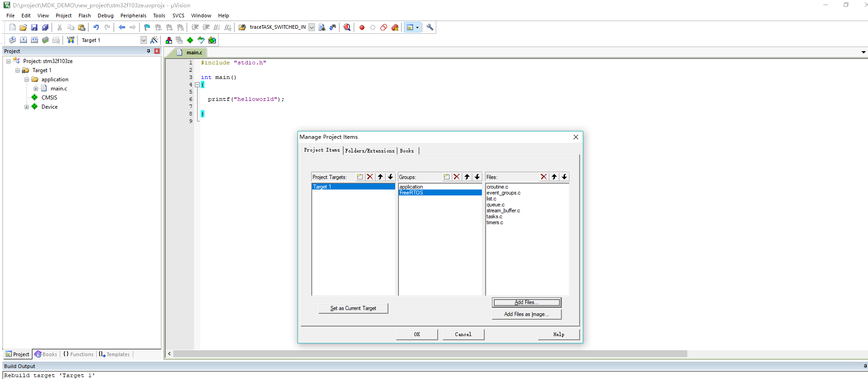Click the Find in Files icon
868x379 pixels.
click(242, 27)
